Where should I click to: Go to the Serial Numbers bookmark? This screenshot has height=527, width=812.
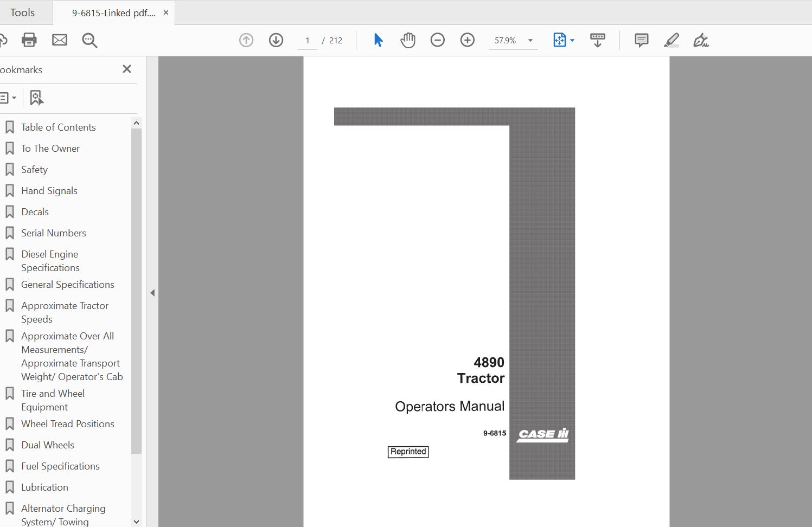click(53, 233)
